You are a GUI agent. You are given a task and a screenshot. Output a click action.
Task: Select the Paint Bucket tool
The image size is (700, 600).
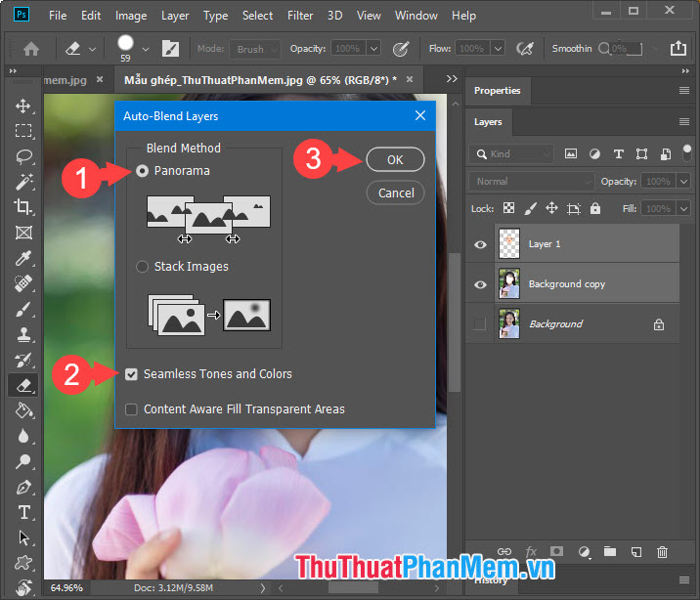coord(23,410)
